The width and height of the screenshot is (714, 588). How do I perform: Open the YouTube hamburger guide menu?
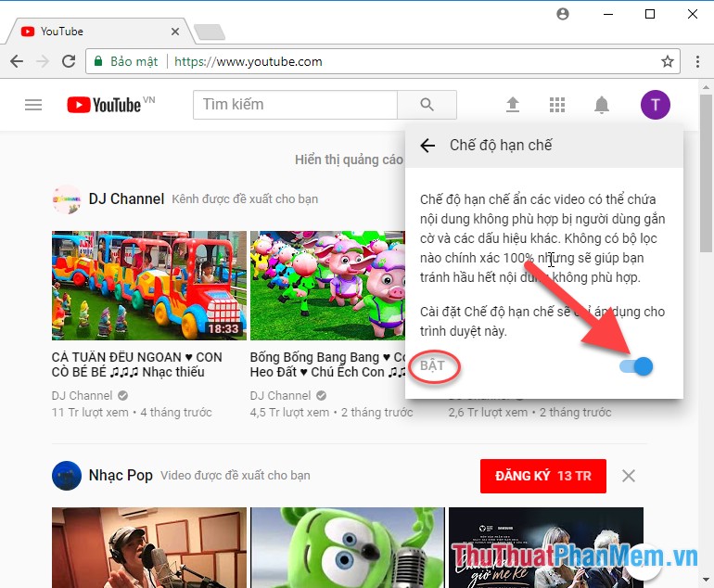pos(33,105)
